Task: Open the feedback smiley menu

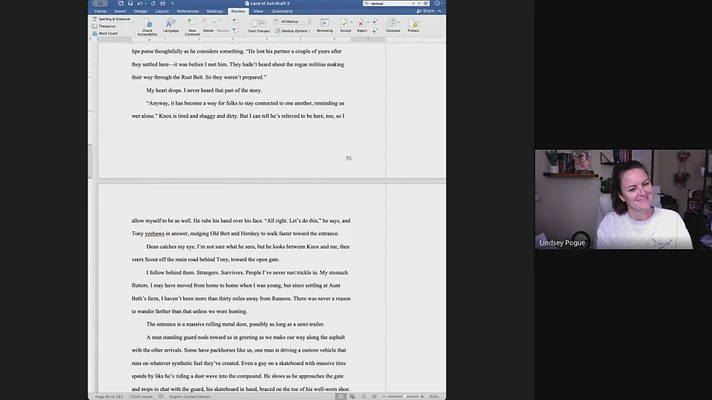Action: click(437, 3)
